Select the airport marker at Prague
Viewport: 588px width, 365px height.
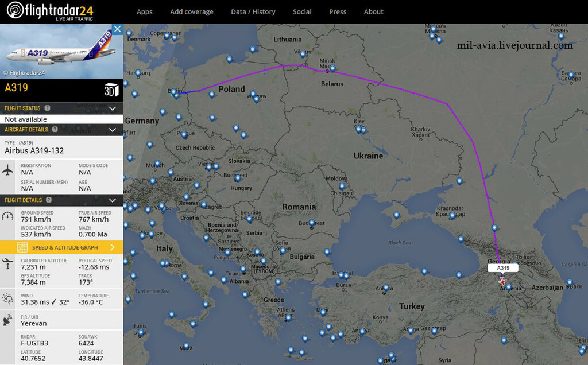184,134
